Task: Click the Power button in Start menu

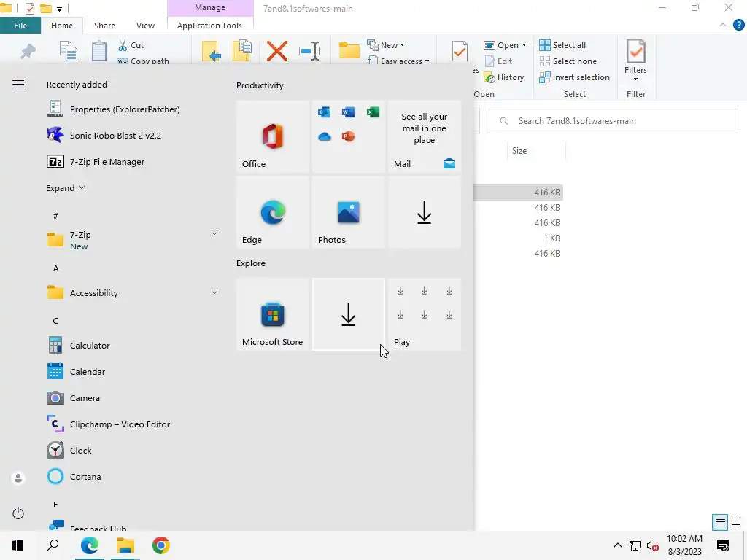Action: point(18,513)
